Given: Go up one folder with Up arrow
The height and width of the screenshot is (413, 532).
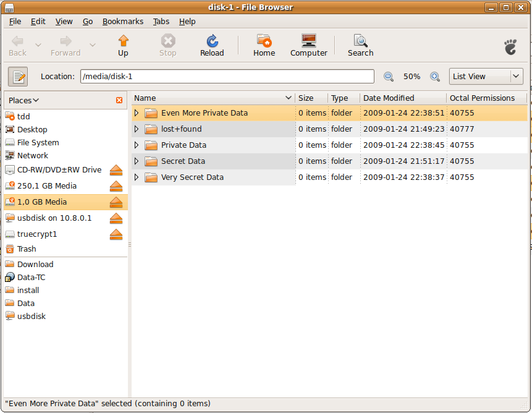Looking at the screenshot, I should pos(123,46).
